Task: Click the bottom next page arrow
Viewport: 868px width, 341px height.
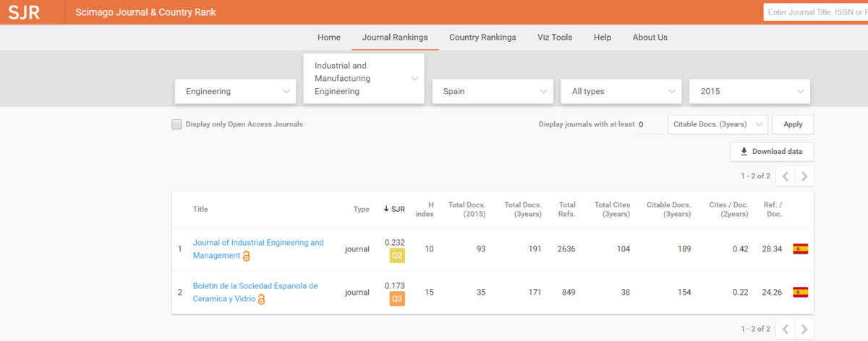Action: pos(804,329)
